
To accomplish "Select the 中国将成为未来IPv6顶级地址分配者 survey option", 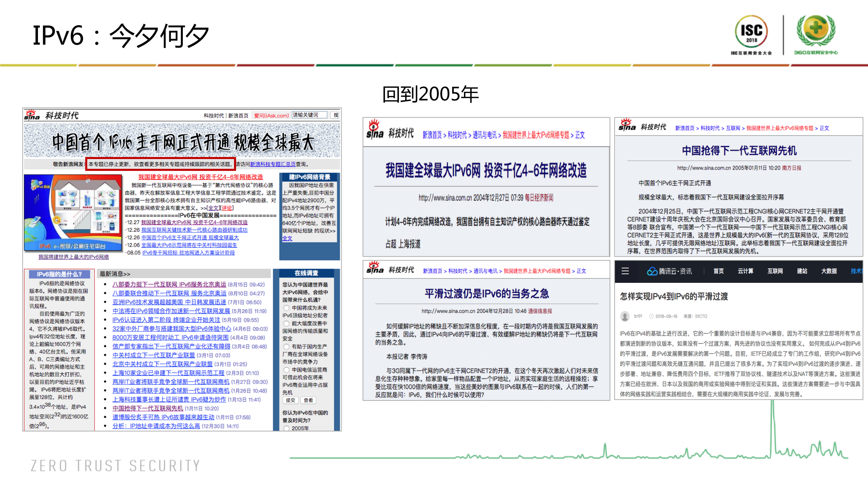I will [286, 308].
